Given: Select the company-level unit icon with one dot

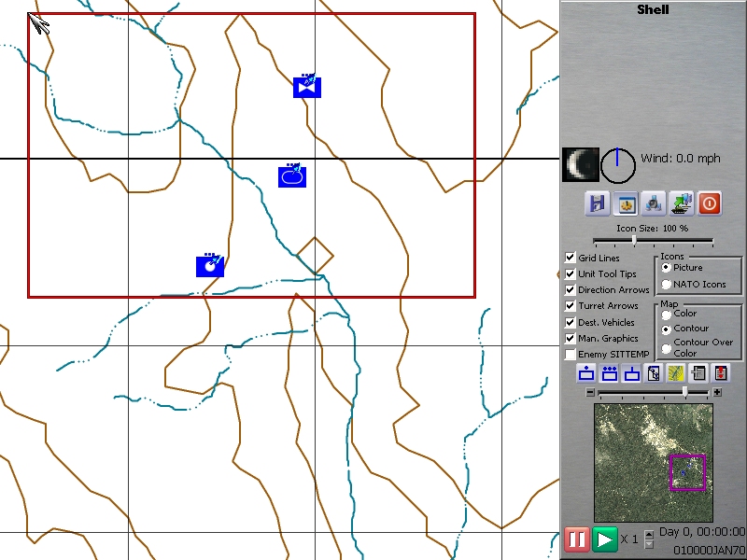Looking at the screenshot, I should 586,373.
